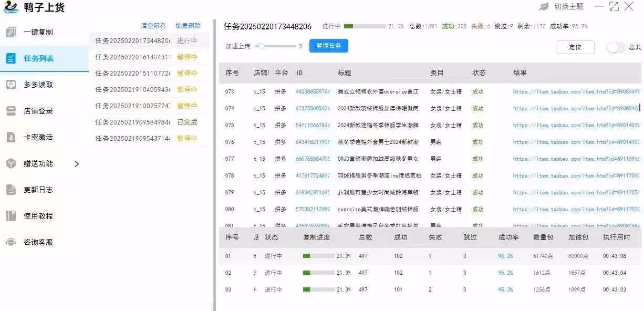
Task: Click the 成功 status in row 078
Action: click(x=478, y=176)
